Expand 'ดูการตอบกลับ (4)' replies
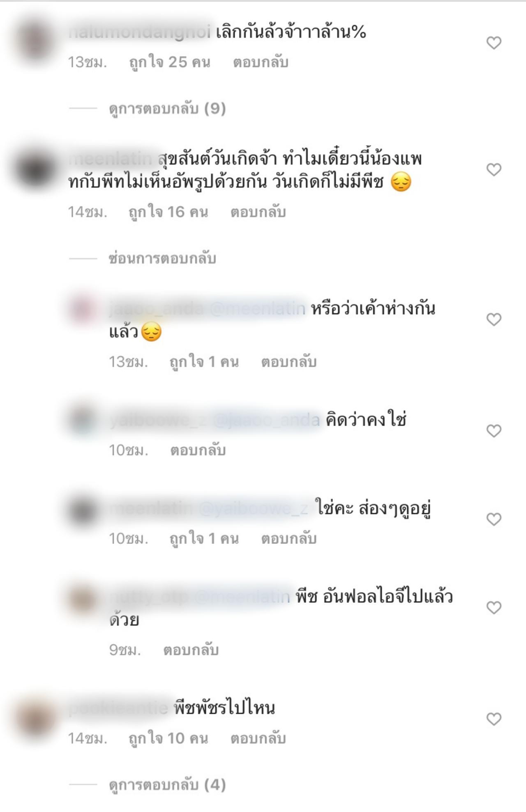 click(x=167, y=785)
